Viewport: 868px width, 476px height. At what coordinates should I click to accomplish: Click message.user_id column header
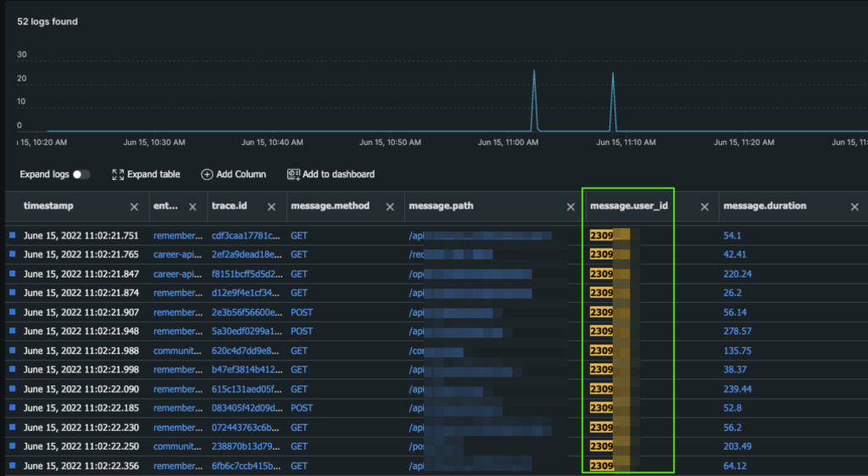[629, 205]
